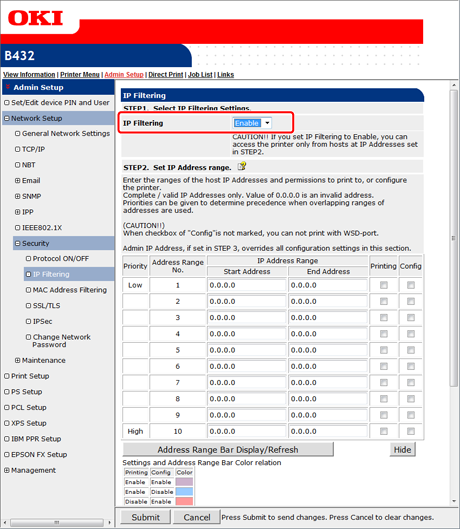This screenshot has width=460, height=529.
Task: Click the pink Disable/Enable color swatch
Action: coord(184,501)
